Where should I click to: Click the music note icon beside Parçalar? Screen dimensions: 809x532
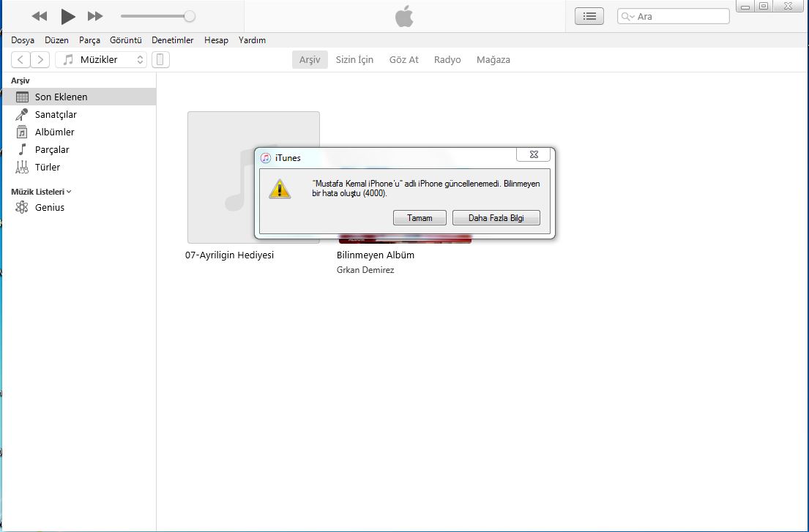point(22,149)
